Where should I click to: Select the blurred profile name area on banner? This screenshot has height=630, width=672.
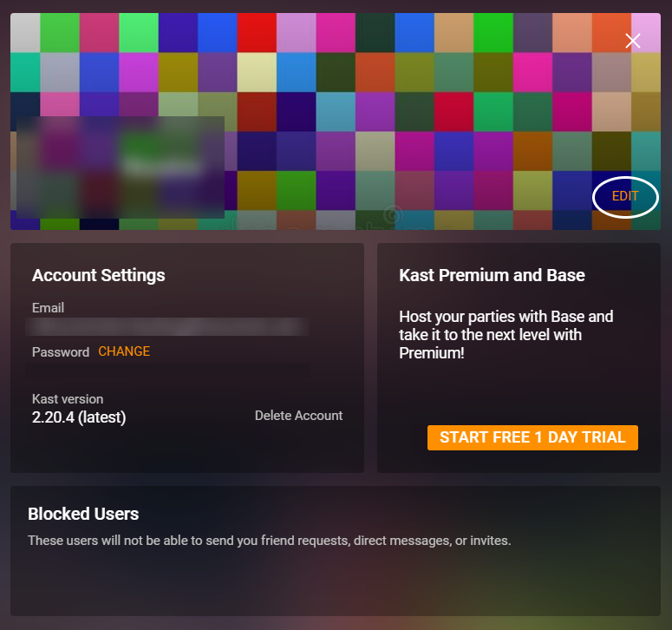(121, 167)
